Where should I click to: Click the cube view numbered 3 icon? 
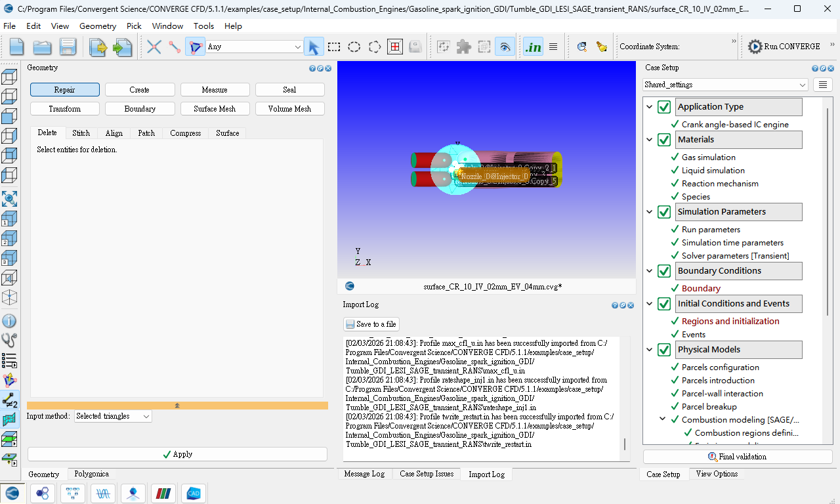click(x=9, y=258)
